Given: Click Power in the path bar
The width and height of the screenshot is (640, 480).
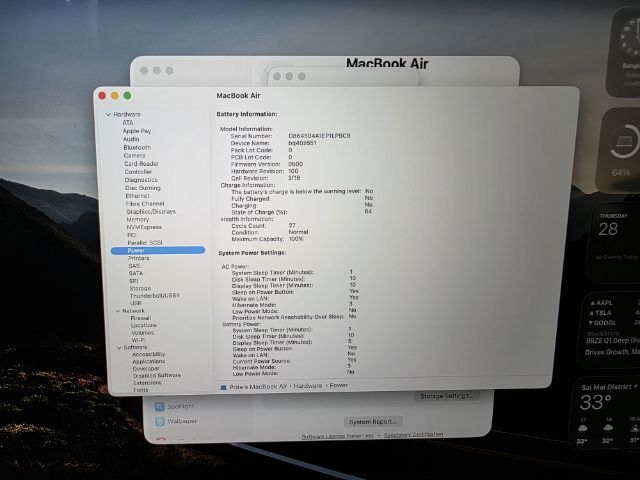Looking at the screenshot, I should click(x=338, y=385).
